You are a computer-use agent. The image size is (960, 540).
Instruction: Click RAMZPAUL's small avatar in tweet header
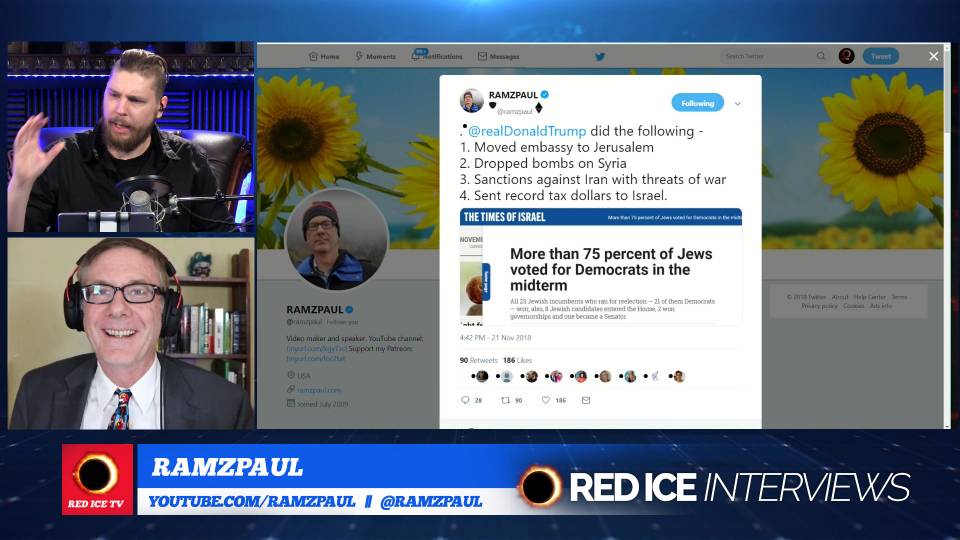click(x=472, y=101)
